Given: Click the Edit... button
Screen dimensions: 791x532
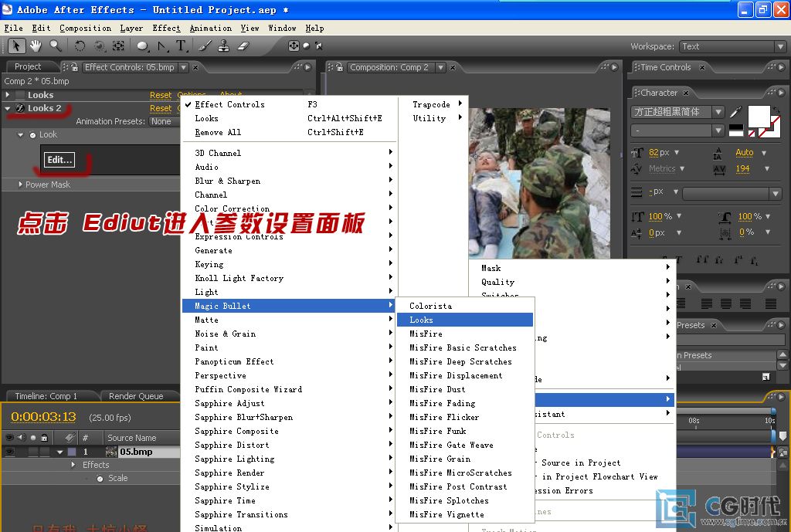Looking at the screenshot, I should tap(59, 160).
